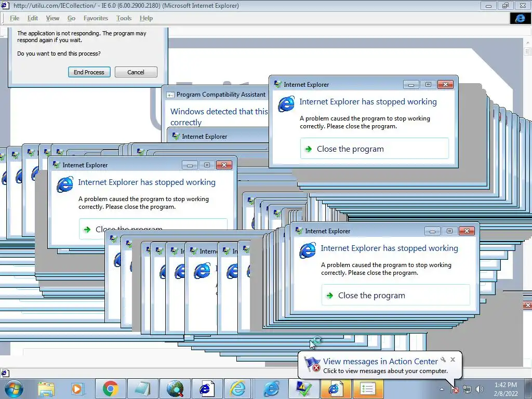Screen dimensions: 532x399
Task: Close the top-right Internet Explorer crash dialog
Action: [445, 84]
